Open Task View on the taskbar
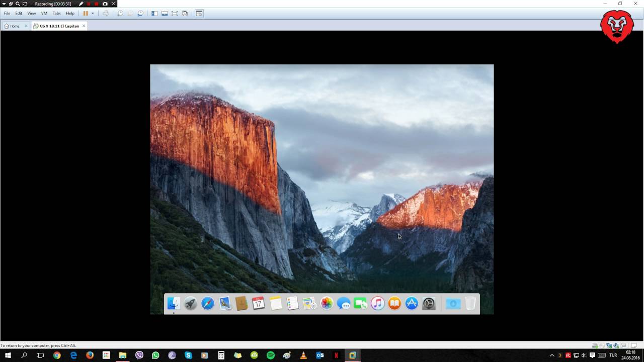The width and height of the screenshot is (644, 362). click(40, 355)
